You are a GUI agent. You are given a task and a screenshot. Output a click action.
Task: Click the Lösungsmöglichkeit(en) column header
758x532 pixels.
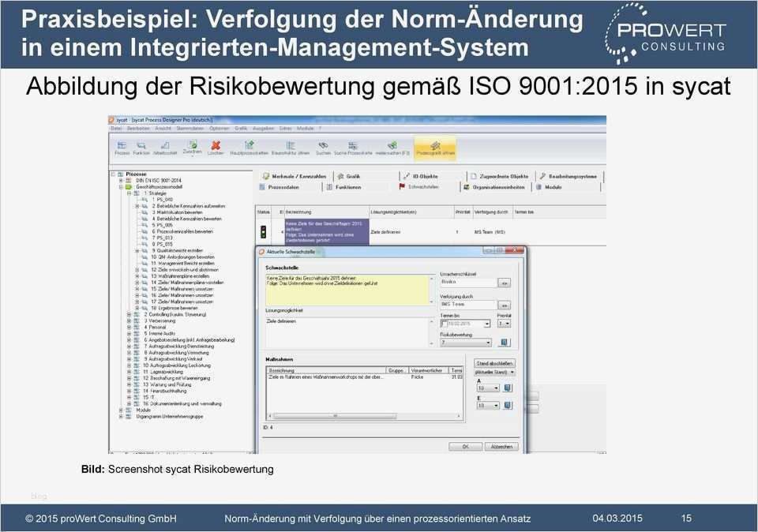411,212
